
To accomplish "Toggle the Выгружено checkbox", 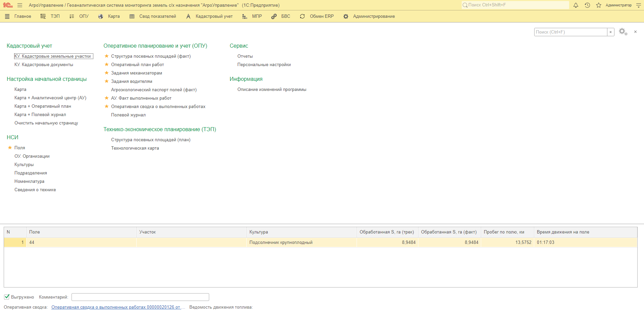I will pyautogui.click(x=7, y=297).
